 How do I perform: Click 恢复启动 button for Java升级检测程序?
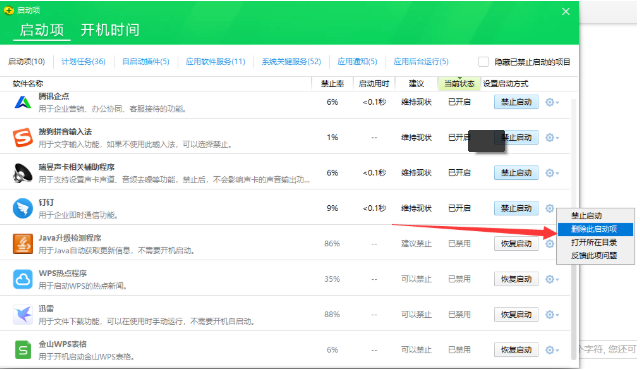516,244
